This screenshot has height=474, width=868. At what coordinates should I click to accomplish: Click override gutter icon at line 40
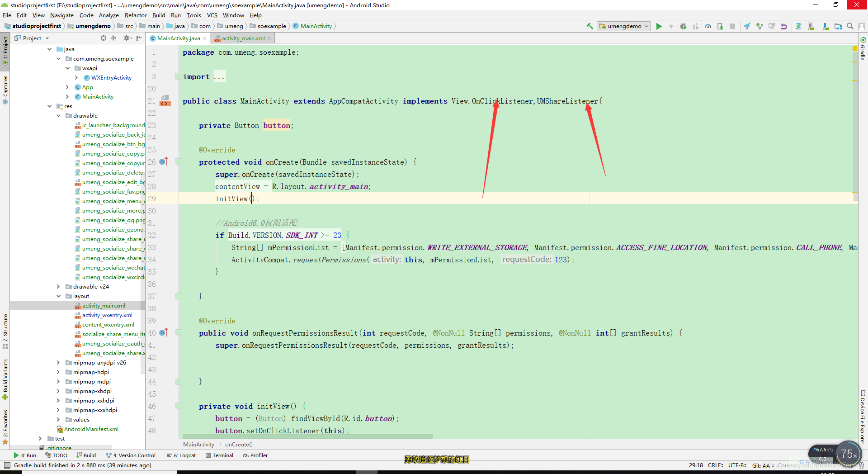pos(164,332)
